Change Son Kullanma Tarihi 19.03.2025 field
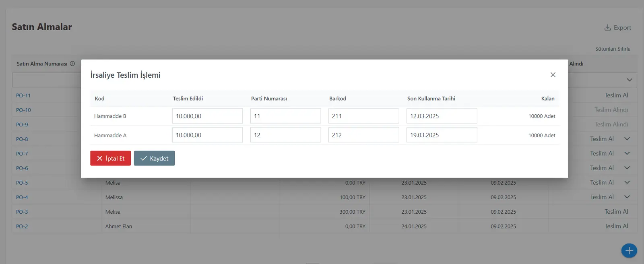Screen dimensions: 644x264 (442, 135)
